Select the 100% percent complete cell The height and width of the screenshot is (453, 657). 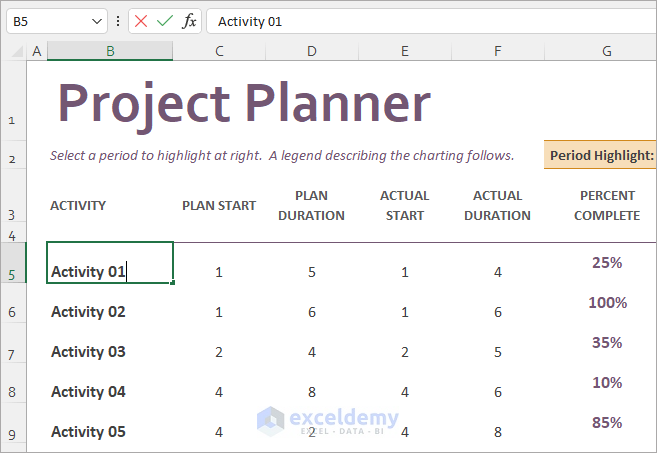point(607,303)
